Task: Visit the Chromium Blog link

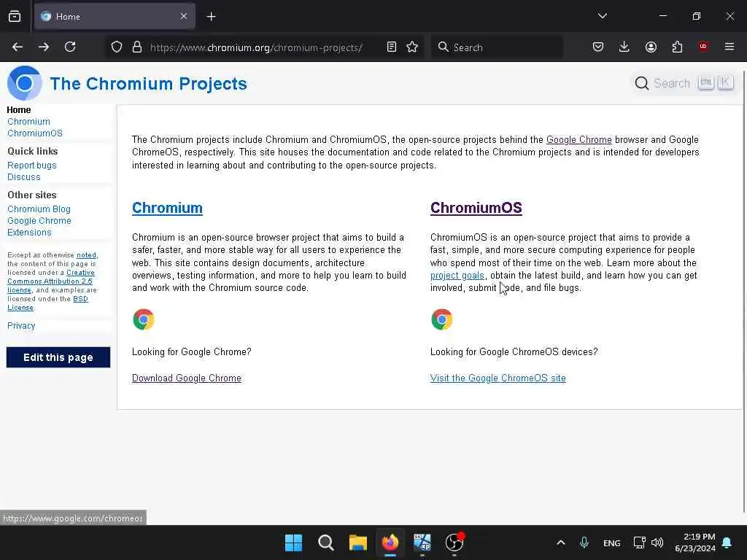Action: point(39,209)
